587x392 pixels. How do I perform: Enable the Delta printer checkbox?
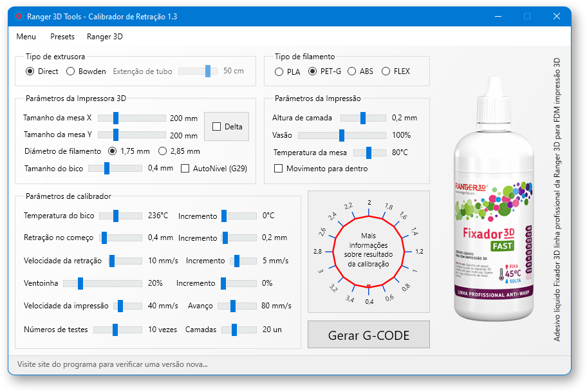217,127
